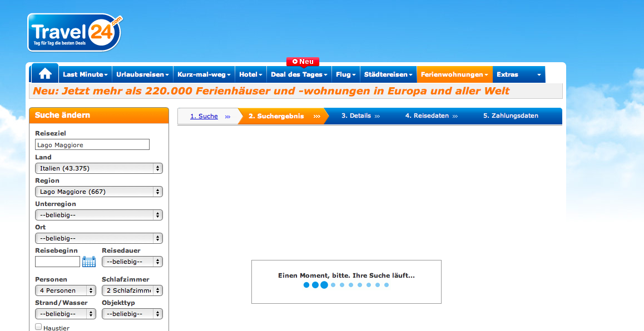Open the Unterregion dropdown
The width and height of the screenshot is (644, 331).
[98, 215]
